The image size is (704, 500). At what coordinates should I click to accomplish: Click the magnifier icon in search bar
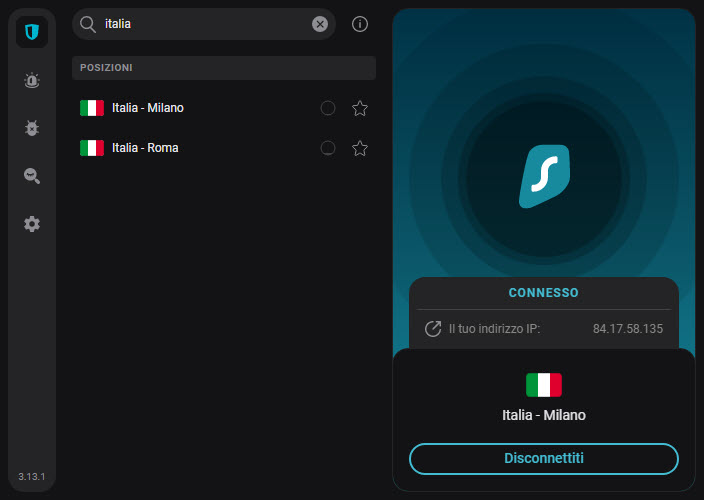[88, 24]
